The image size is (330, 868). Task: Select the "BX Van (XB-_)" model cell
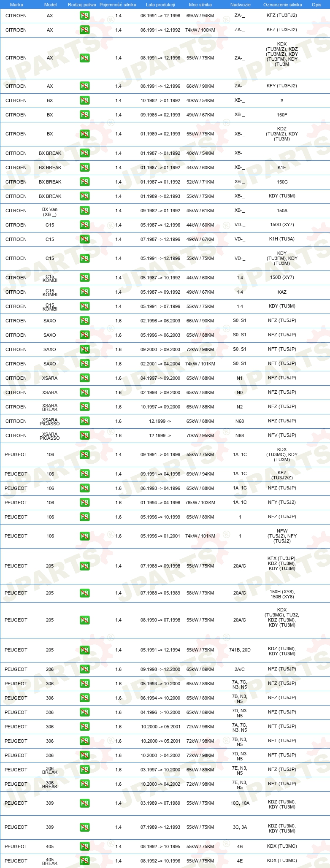[50, 212]
